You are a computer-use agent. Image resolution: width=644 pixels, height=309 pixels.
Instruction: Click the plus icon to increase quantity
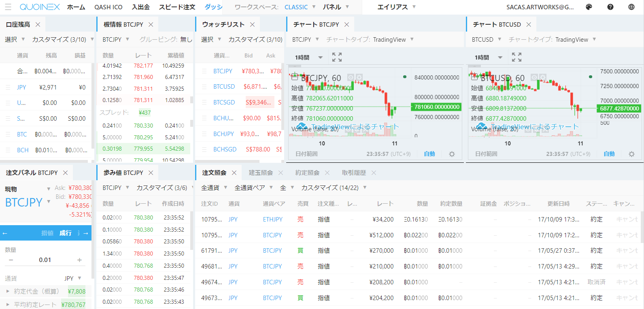coord(79,260)
